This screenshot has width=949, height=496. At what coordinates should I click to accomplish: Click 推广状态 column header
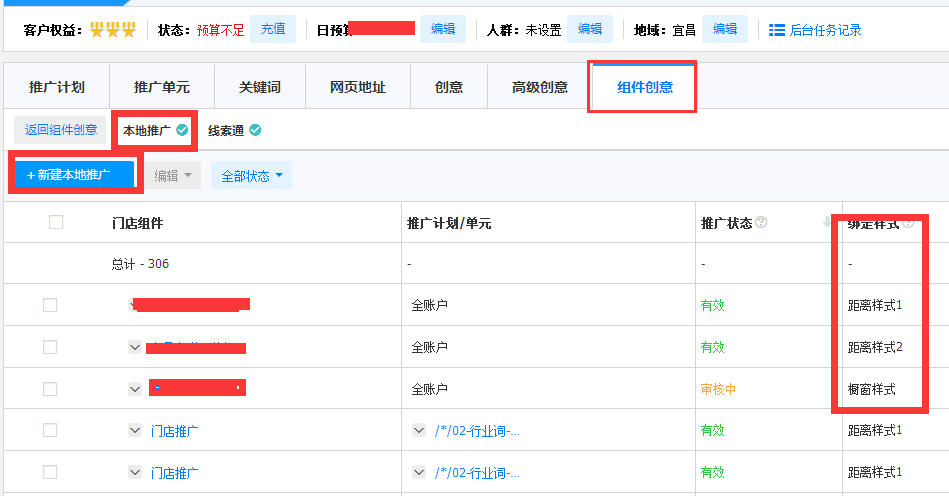pyautogui.click(x=726, y=223)
